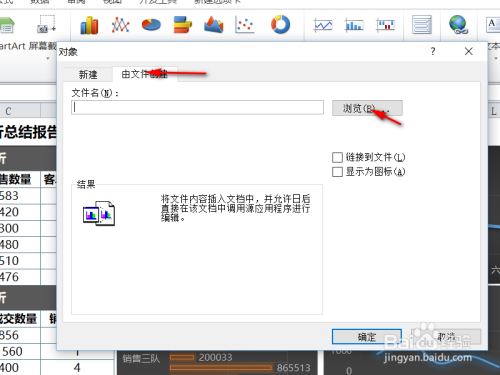Insert a line sparkline
The image size is (500, 375).
[x=323, y=25]
